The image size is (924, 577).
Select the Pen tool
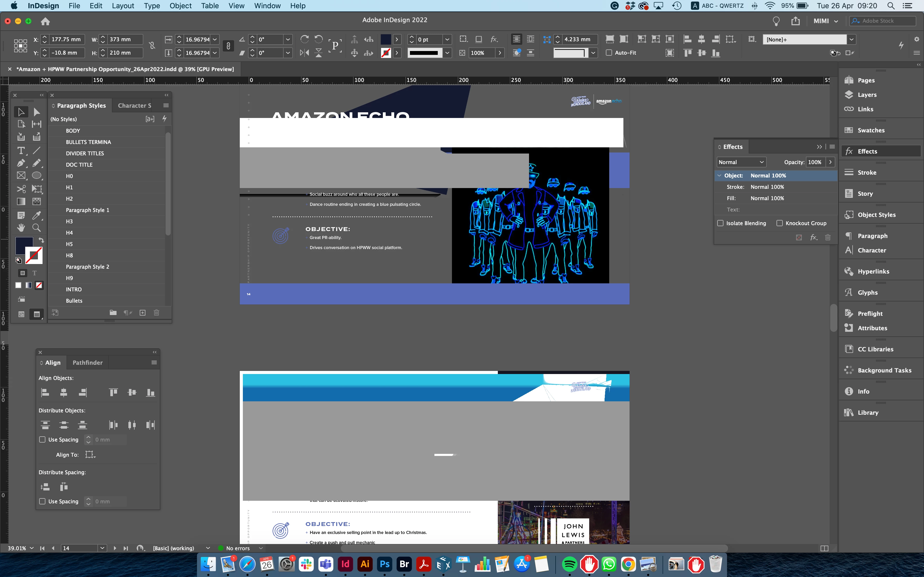[x=21, y=163]
